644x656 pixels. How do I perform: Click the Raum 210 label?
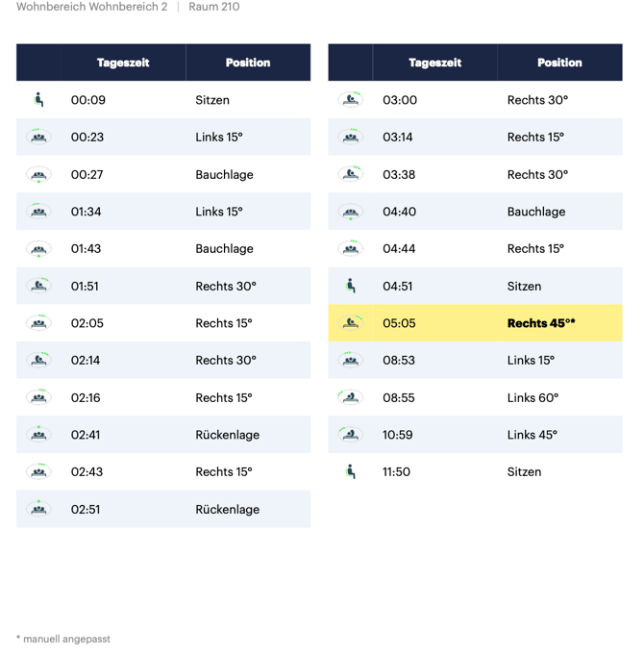[x=214, y=7]
